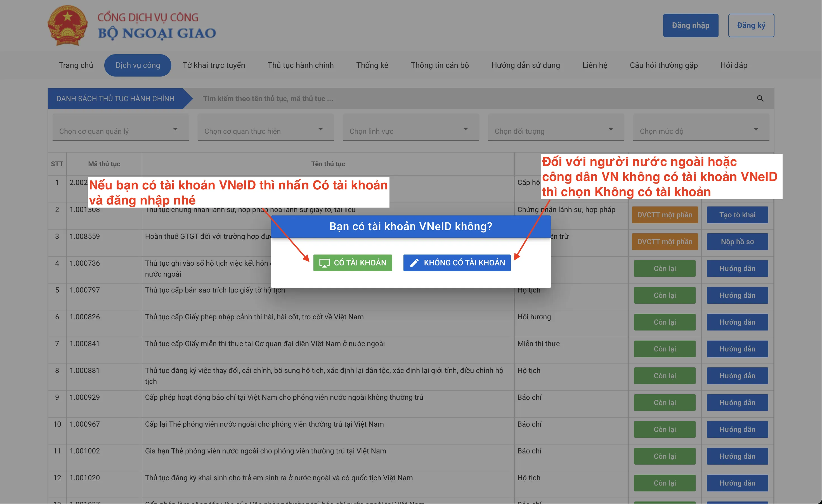The width and height of the screenshot is (822, 504).
Task: Expand the Chọn đối tượng dropdown arrow
Action: tap(611, 129)
